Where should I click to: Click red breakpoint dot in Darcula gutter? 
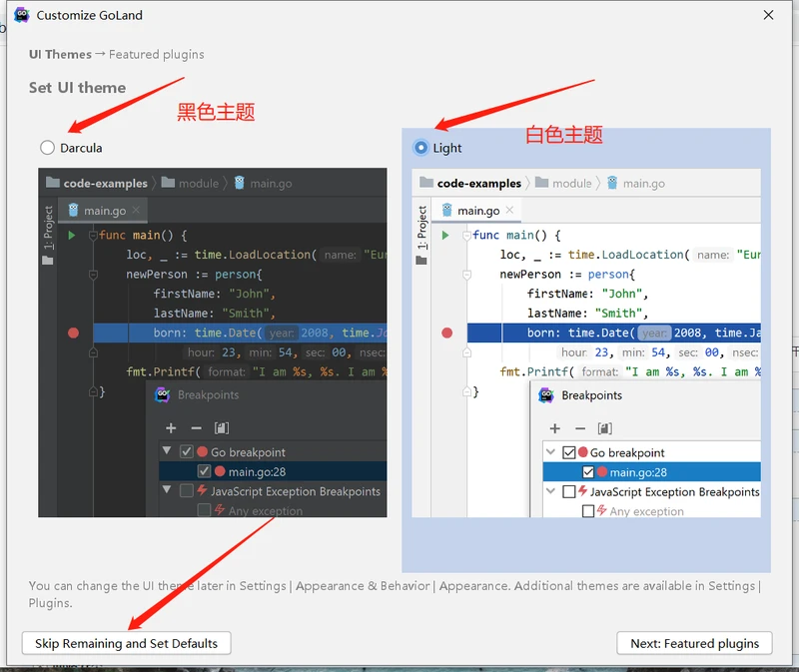pos(73,333)
